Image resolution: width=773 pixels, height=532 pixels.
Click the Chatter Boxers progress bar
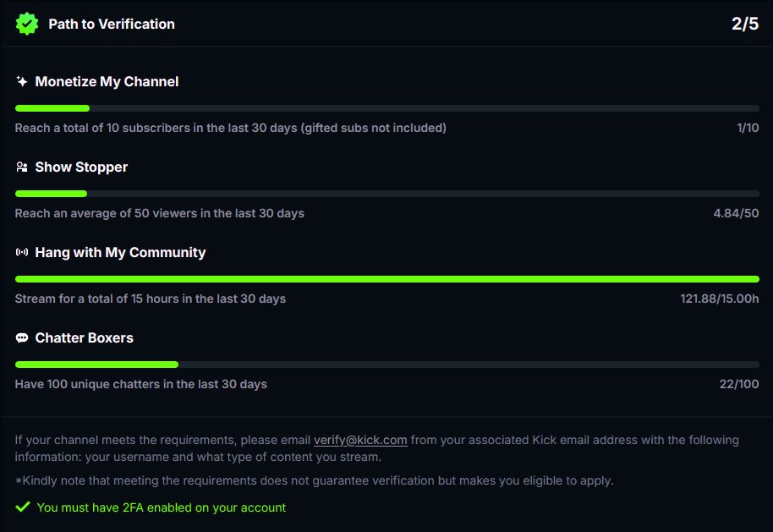point(386,365)
